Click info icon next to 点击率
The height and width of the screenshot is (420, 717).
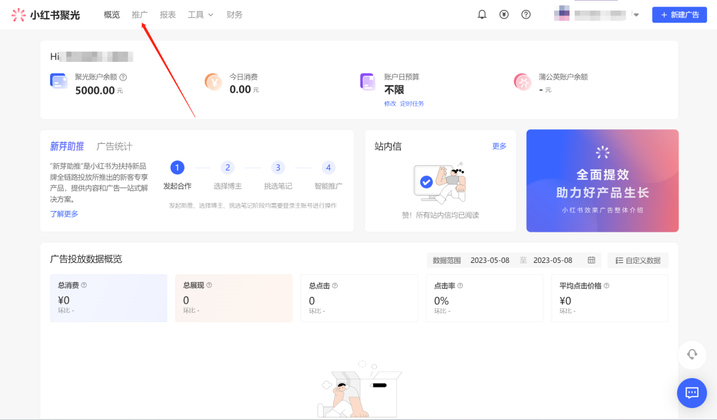point(460,286)
